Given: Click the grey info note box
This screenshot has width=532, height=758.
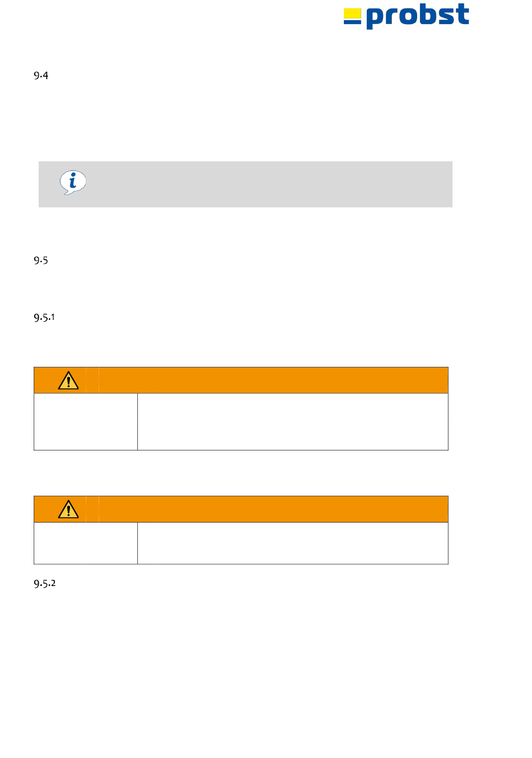Looking at the screenshot, I should tap(245, 184).
